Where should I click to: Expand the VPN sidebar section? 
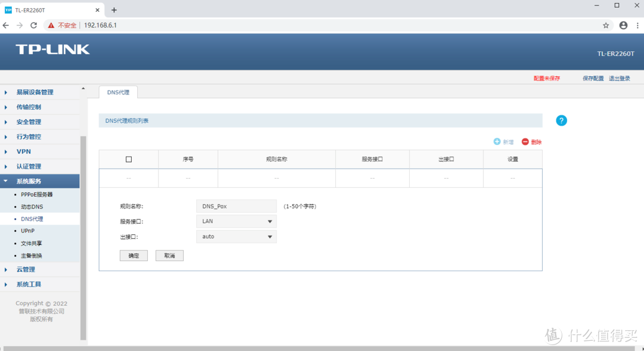24,151
